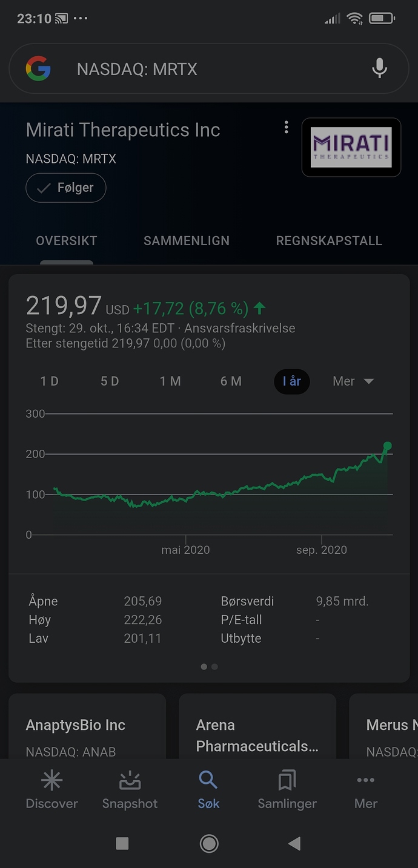
Task: Switch to the second stats page dot
Action: click(214, 666)
